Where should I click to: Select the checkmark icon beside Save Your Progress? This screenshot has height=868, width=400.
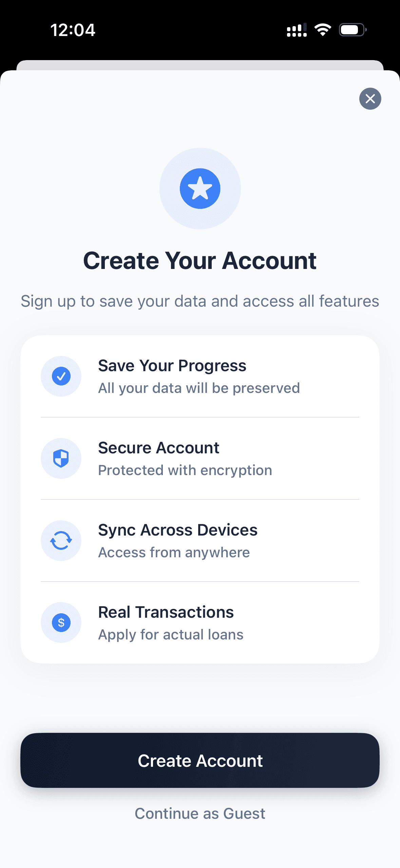pyautogui.click(x=61, y=376)
